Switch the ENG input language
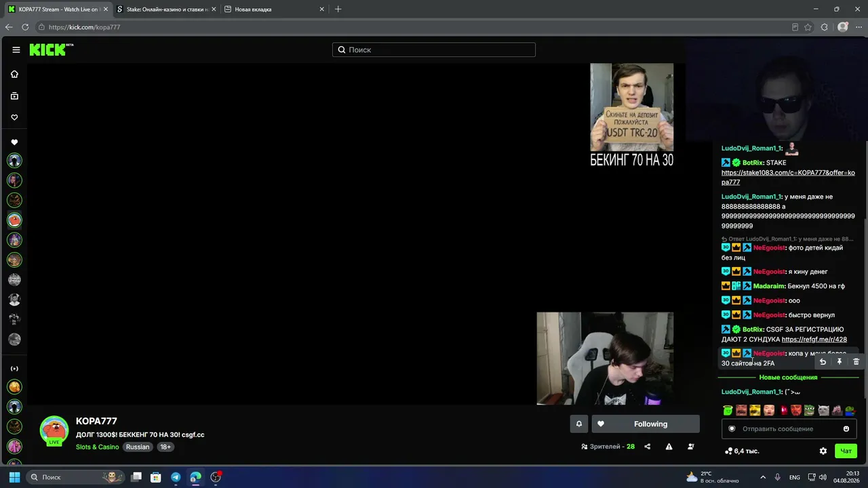 795,477
